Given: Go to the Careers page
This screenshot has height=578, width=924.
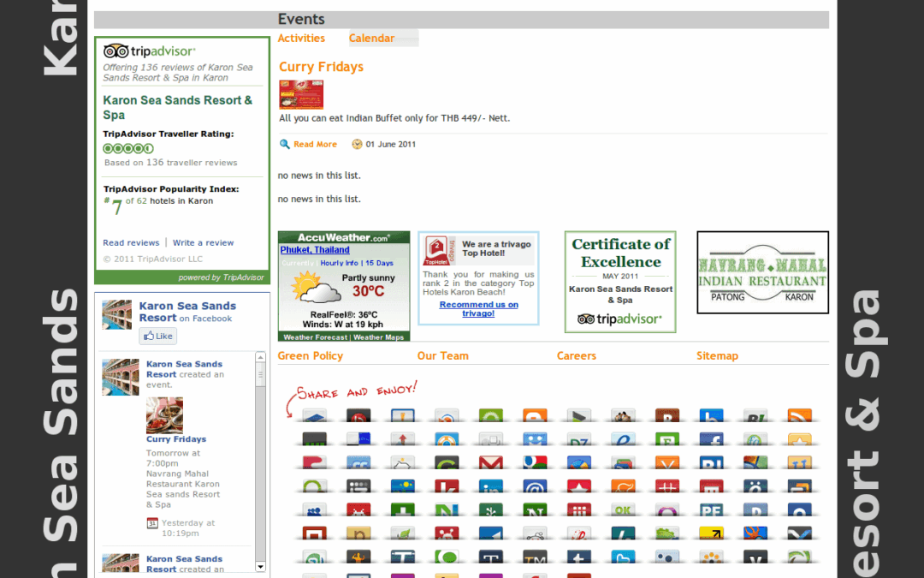Looking at the screenshot, I should point(577,355).
